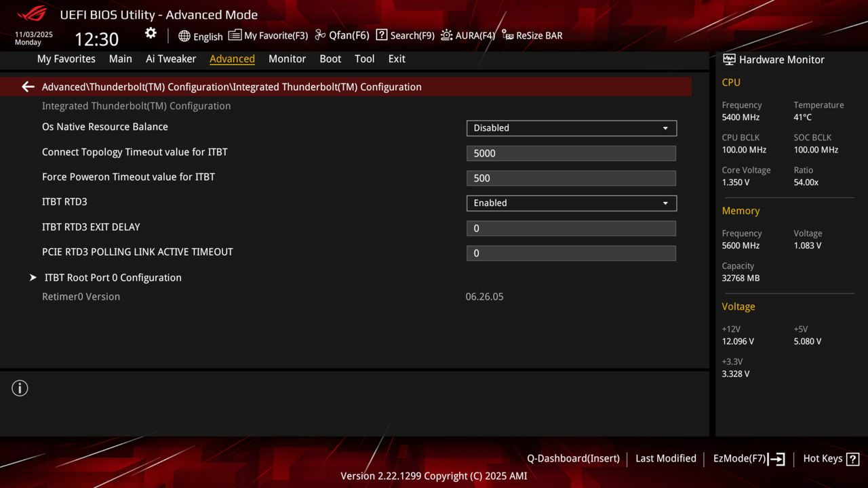This screenshot has width=868, height=488.
Task: Click the back arrow to exit Thunderbolt configuration
Action: (x=27, y=87)
